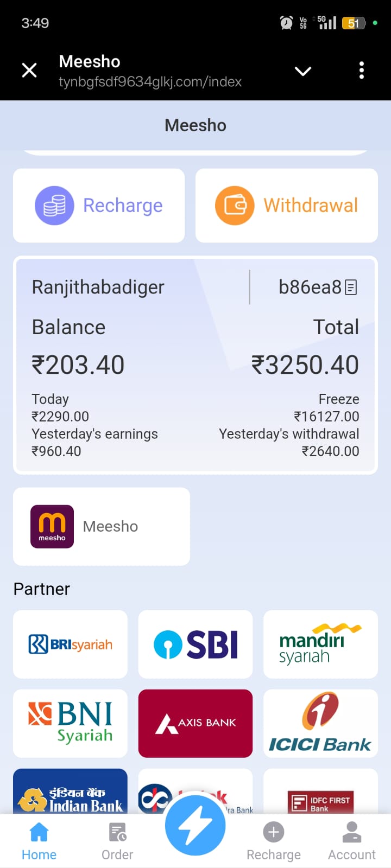Close the in-app browser tab
391x868 pixels.
point(29,71)
